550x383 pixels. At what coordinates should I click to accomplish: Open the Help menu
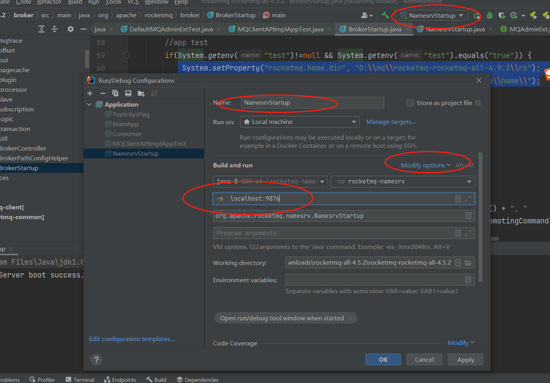181,2
